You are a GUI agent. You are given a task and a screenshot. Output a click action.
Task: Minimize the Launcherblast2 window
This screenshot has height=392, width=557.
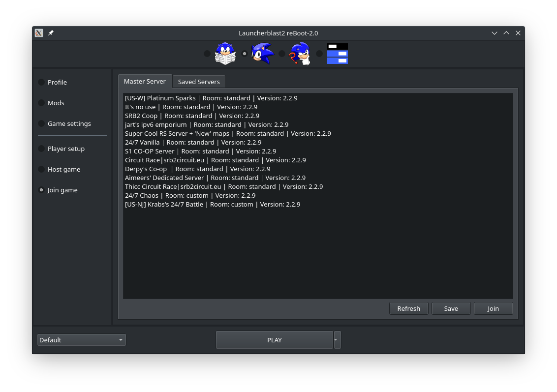click(495, 33)
